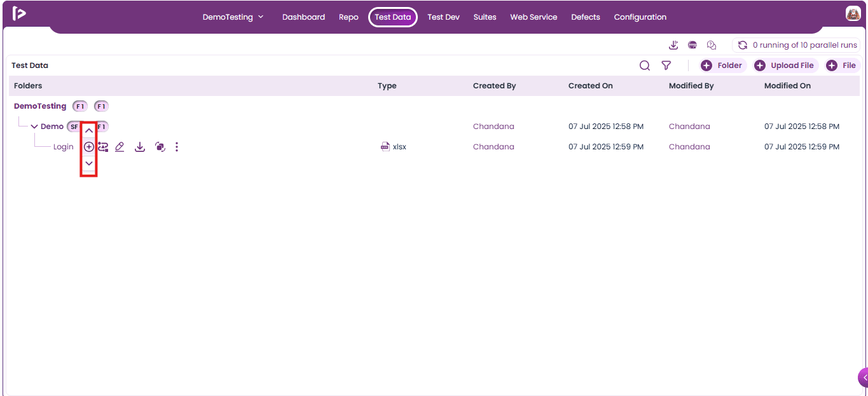Click the Modified On column header
The height and width of the screenshot is (396, 868).
point(787,86)
